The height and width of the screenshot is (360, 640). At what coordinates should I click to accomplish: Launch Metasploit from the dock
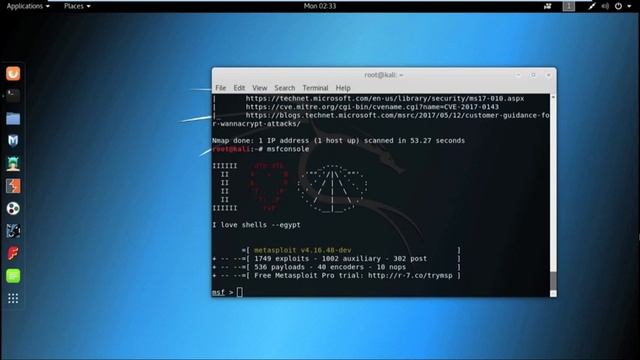coord(13,141)
